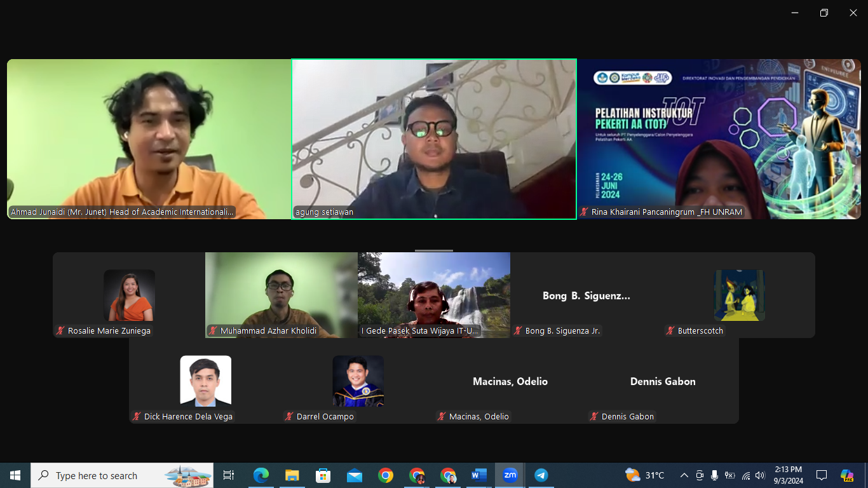This screenshot has height=488, width=868.
Task: Open File Explorer from taskbar
Action: pyautogui.click(x=292, y=475)
